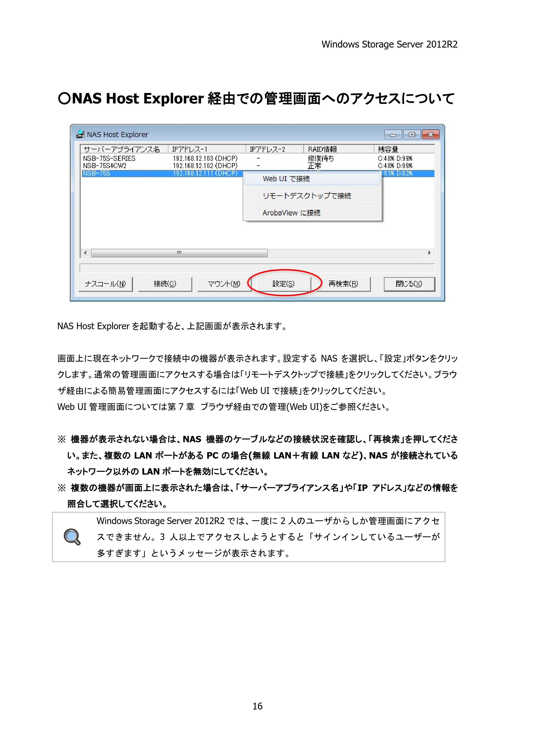Click the scrollbar left arrow

coord(85,253)
